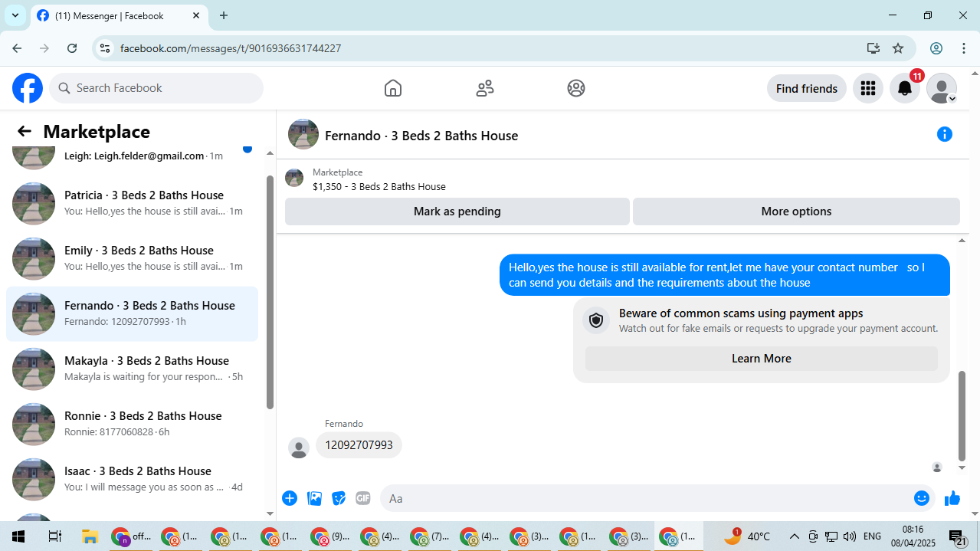This screenshot has width=980, height=551.
Task: Open the Windows Start menu
Action: (18, 536)
